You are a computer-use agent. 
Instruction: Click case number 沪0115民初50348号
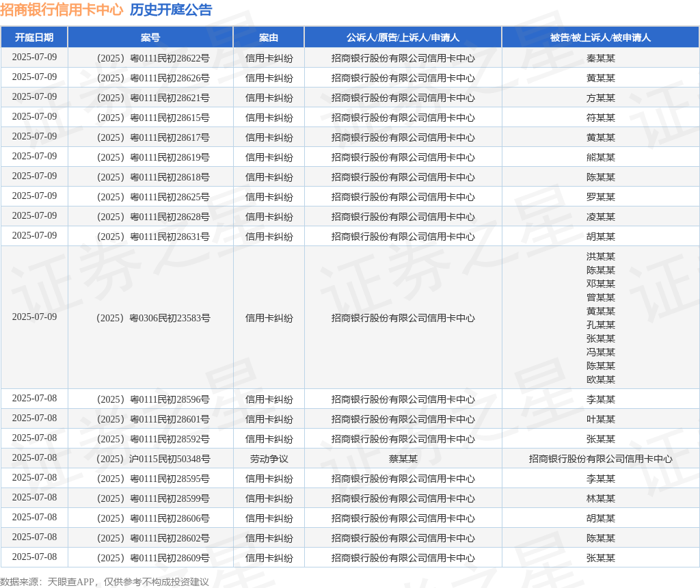pos(153,459)
